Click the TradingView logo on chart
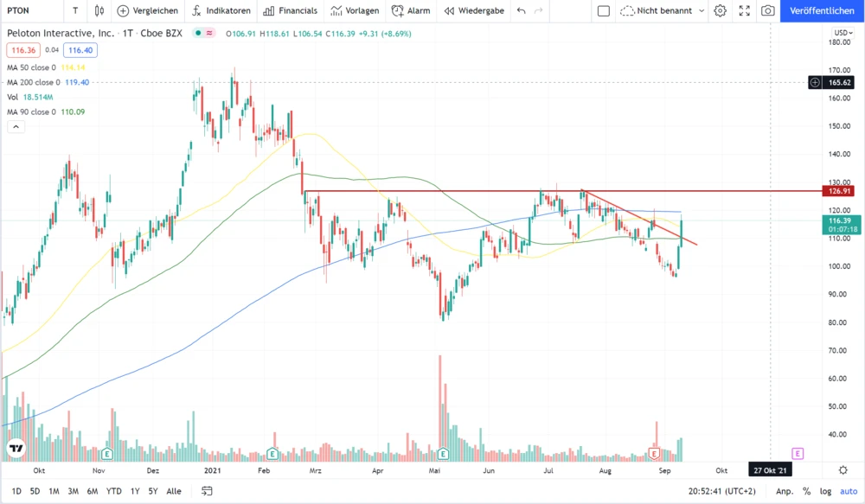 coord(16,449)
